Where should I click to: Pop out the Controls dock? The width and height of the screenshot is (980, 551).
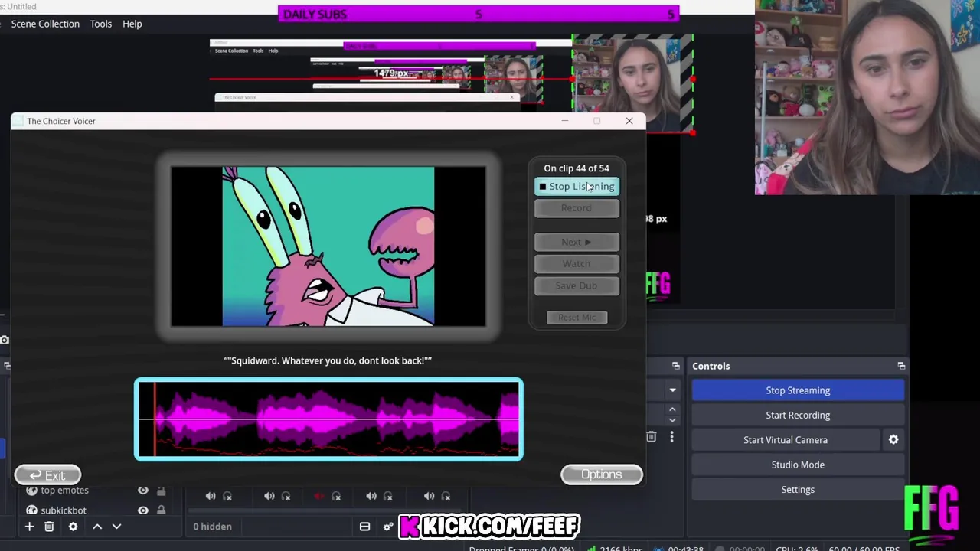click(x=901, y=366)
